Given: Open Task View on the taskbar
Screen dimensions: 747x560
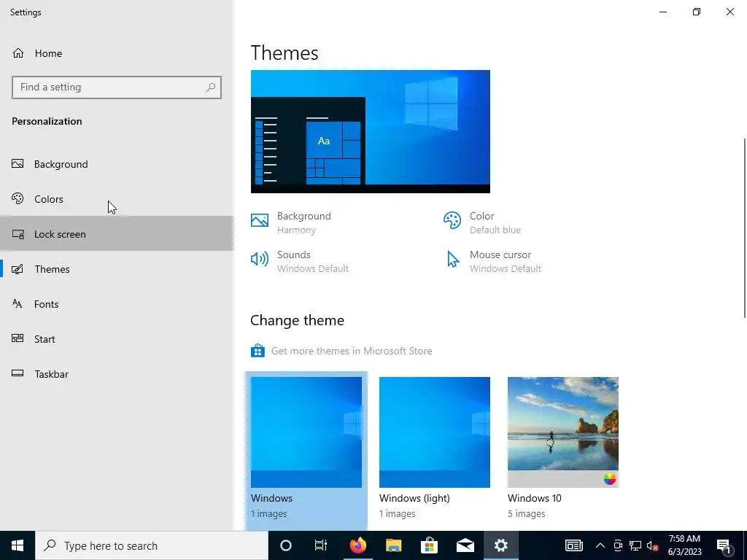Looking at the screenshot, I should pos(321,545).
